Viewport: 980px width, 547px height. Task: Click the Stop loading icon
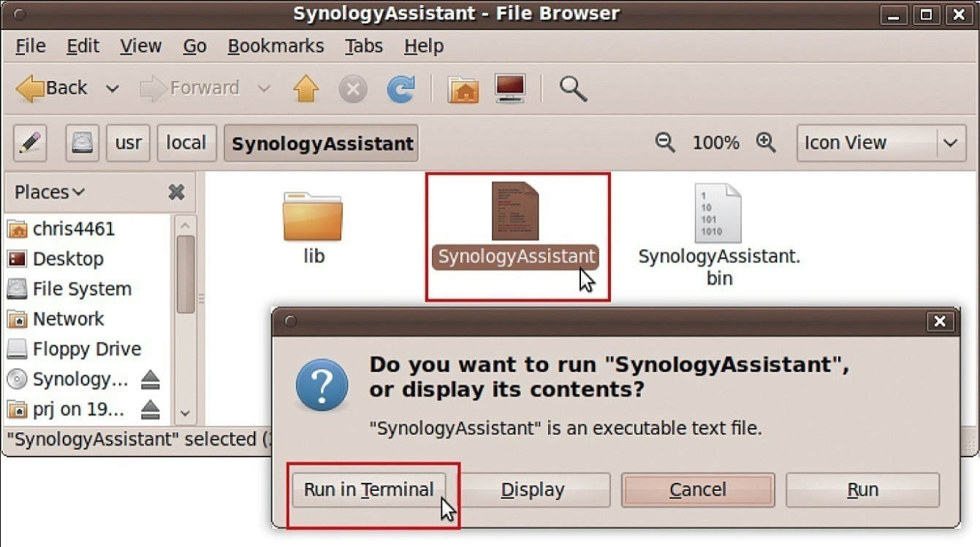[353, 89]
